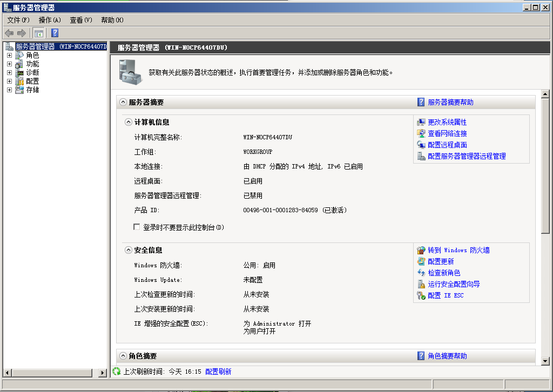Click the icon beside 运行安全配置向导
Viewport: 553px width, 392px height.
click(x=421, y=284)
